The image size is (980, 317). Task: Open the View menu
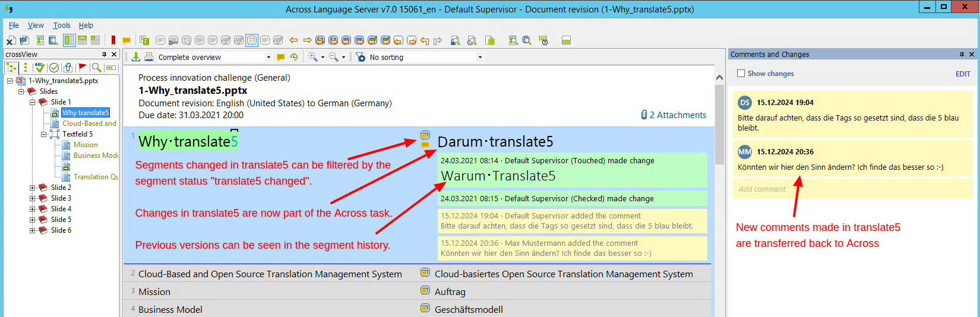pos(36,26)
